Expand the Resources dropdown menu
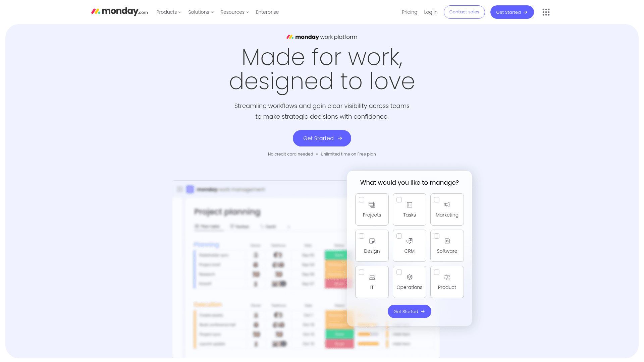This screenshot has width=644, height=362. (234, 12)
